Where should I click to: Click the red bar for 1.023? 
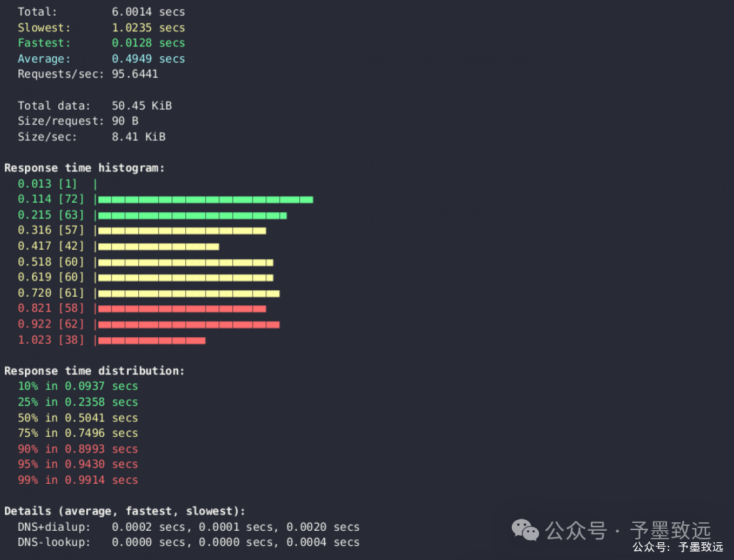152,341
